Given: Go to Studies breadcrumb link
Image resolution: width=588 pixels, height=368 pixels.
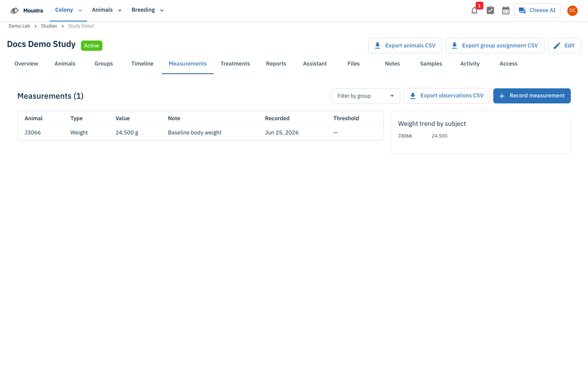Looking at the screenshot, I should click(49, 26).
